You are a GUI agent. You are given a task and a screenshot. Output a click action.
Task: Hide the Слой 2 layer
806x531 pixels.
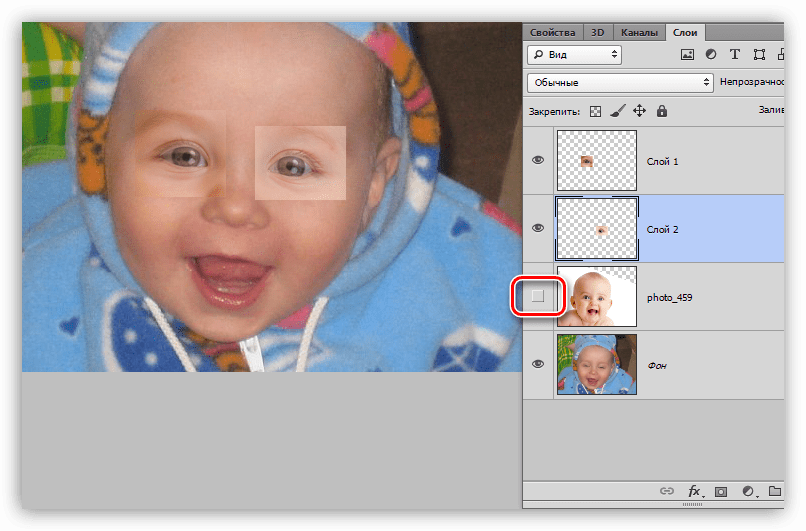click(x=538, y=228)
